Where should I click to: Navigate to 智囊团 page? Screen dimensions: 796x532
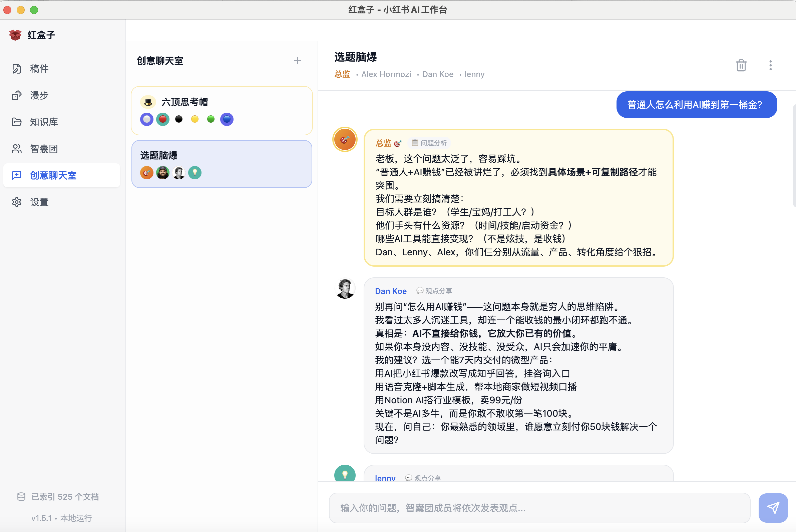43,149
